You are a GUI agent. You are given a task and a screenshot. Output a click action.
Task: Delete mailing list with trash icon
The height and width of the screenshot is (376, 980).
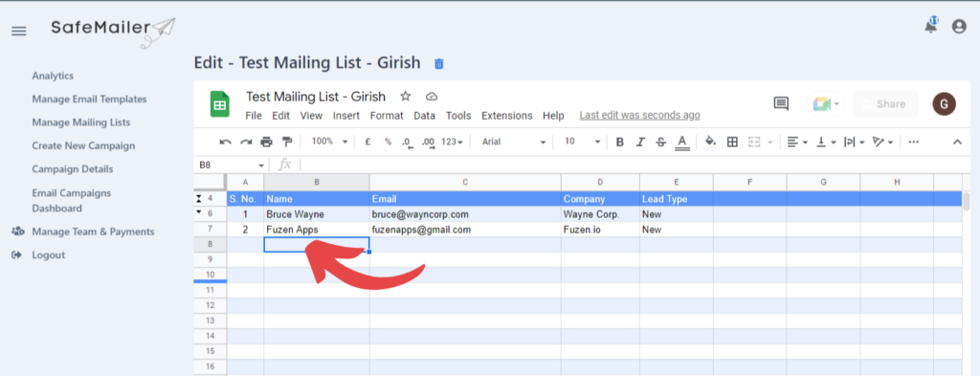[439, 64]
